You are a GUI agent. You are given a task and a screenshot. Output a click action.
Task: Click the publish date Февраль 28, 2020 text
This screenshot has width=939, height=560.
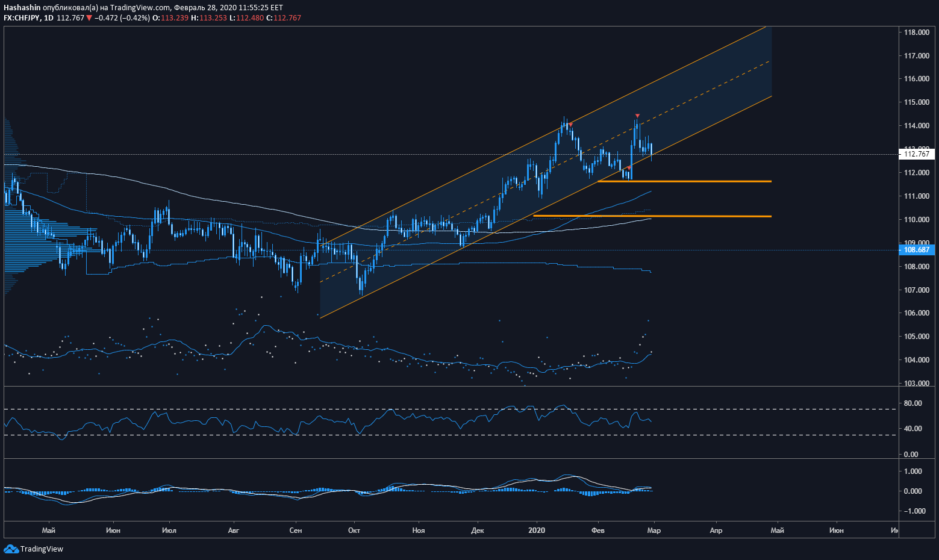pyautogui.click(x=207, y=8)
